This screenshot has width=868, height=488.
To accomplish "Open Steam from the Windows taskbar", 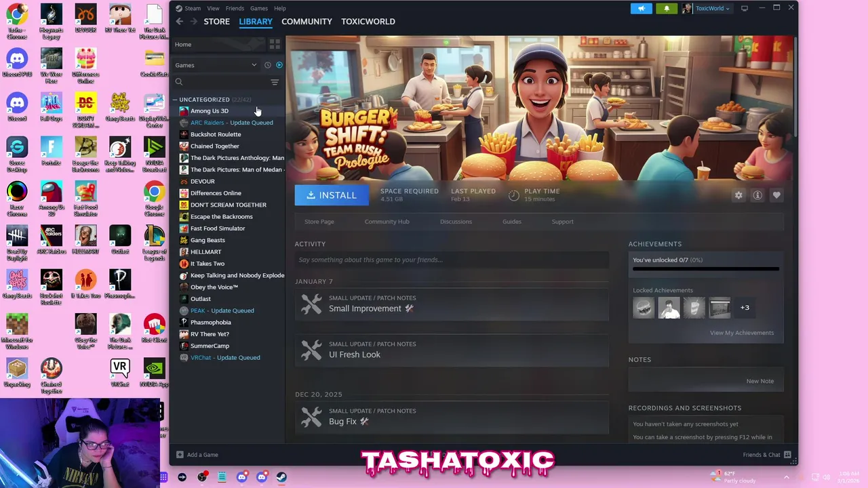I will click(281, 477).
